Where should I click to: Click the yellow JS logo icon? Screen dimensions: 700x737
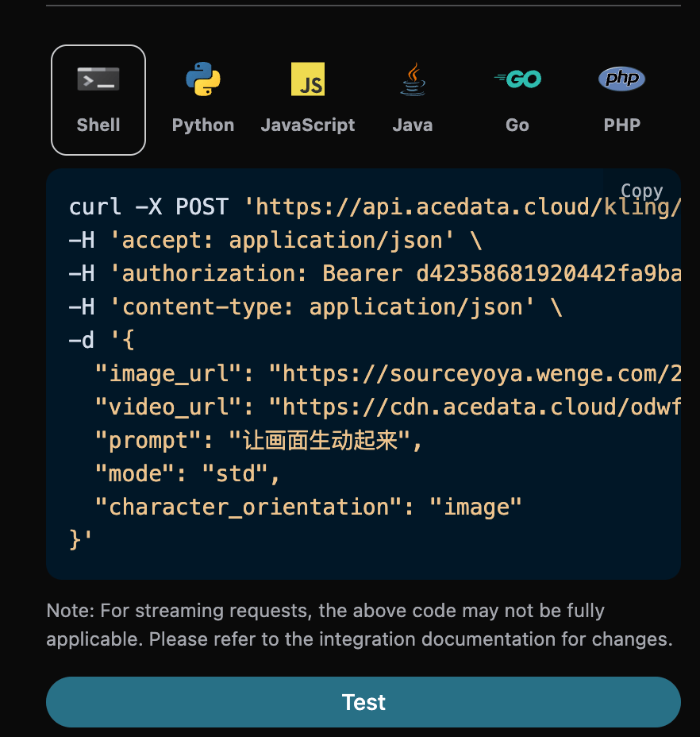(x=308, y=79)
